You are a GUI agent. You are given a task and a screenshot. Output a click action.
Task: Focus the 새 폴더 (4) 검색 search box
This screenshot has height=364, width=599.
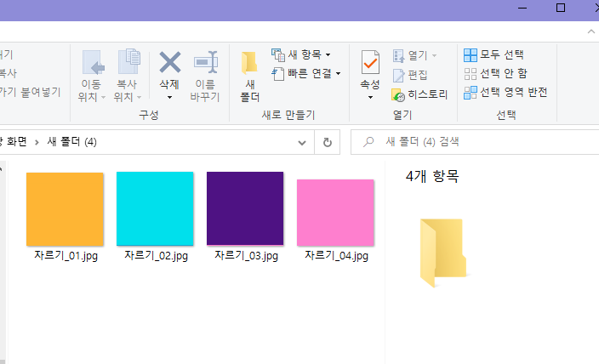pyautogui.click(x=475, y=142)
